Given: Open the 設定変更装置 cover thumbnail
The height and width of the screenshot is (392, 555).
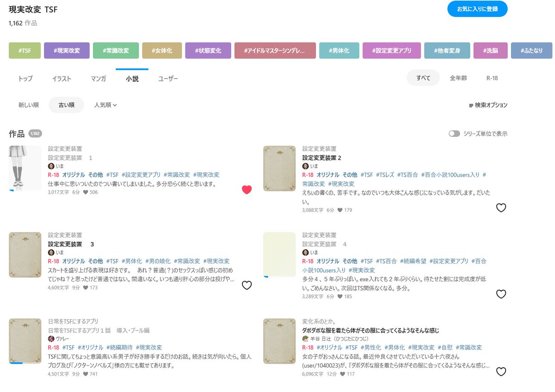Looking at the screenshot, I should [x=25, y=168].
